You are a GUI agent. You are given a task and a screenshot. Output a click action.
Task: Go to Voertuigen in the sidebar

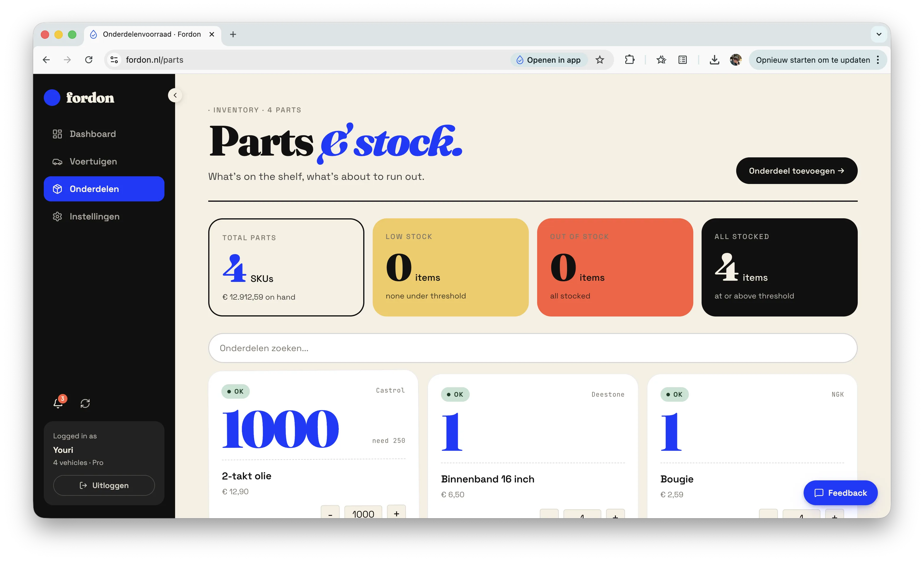pos(104,162)
